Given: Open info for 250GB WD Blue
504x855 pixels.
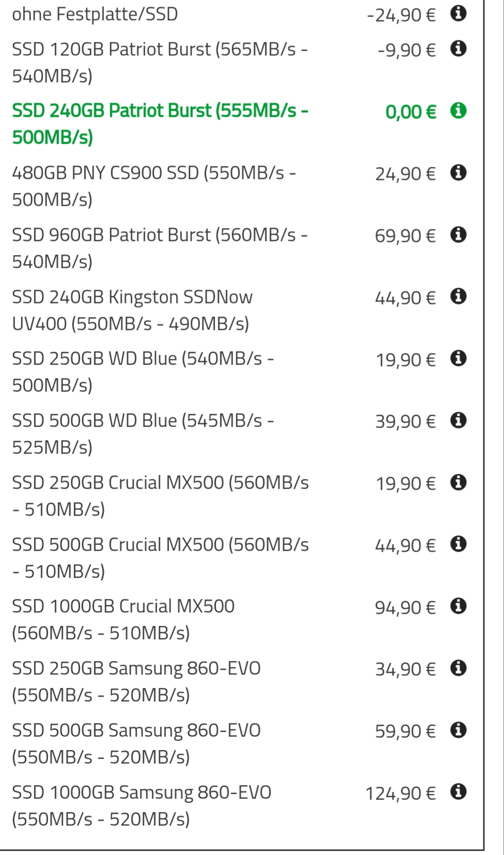Looking at the screenshot, I should [458, 358].
